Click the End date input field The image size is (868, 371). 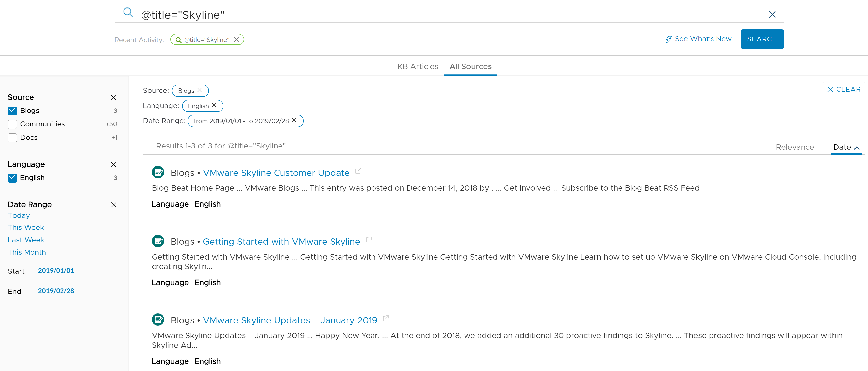[x=72, y=291]
